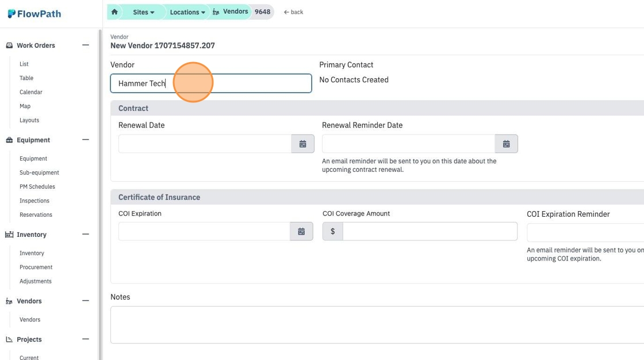Click Certificate of Insurance section header
The height and width of the screenshot is (360, 644).
click(x=377, y=197)
